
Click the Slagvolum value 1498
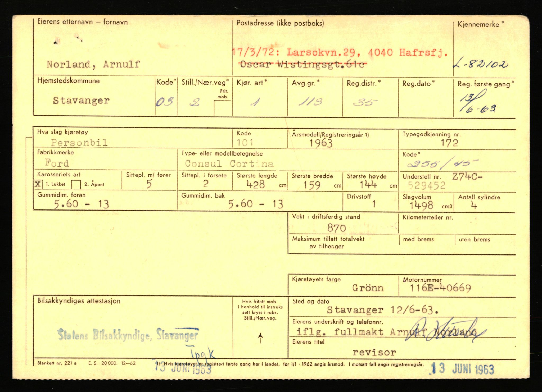pos(421,206)
